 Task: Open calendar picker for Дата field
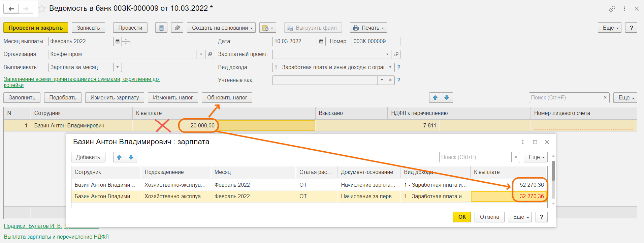(x=321, y=41)
